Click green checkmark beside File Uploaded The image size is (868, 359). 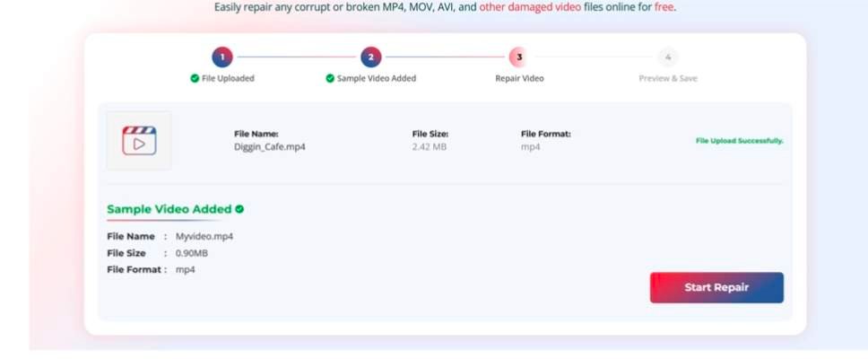195,79
